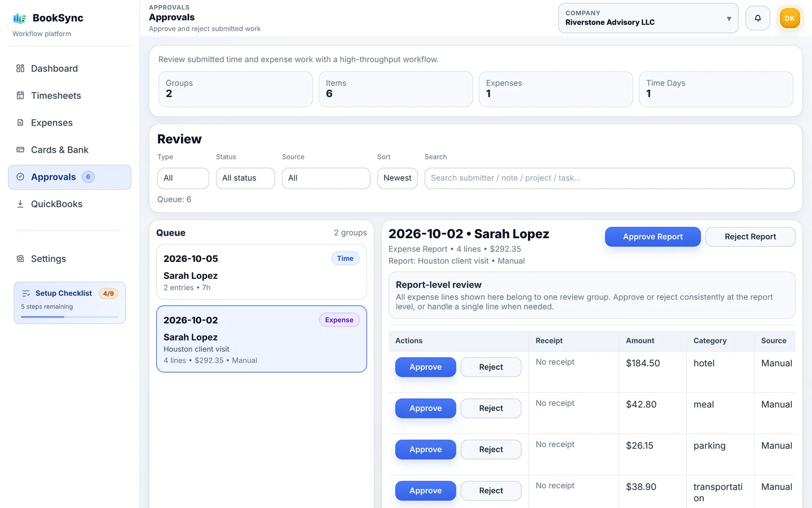Open the DK user avatar menu
The height and width of the screenshot is (508, 812).
[x=789, y=18]
